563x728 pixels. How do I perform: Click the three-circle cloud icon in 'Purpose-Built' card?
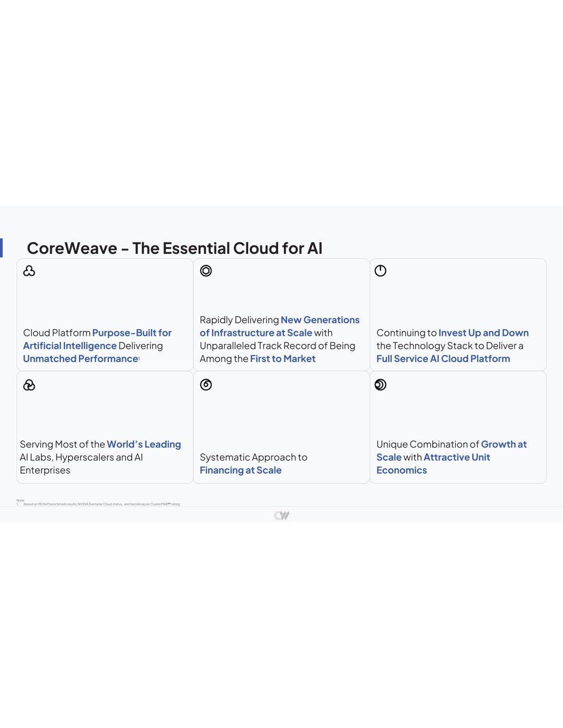click(x=29, y=271)
